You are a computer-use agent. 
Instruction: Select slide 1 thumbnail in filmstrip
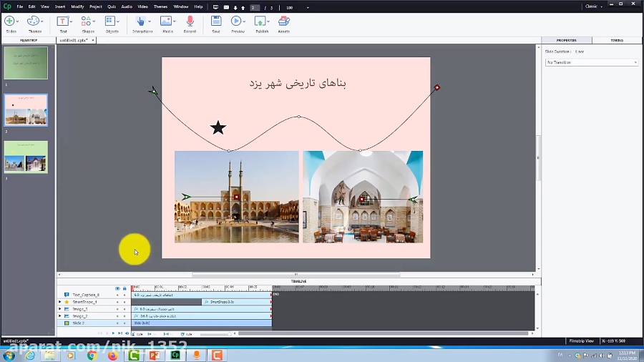tap(26, 63)
